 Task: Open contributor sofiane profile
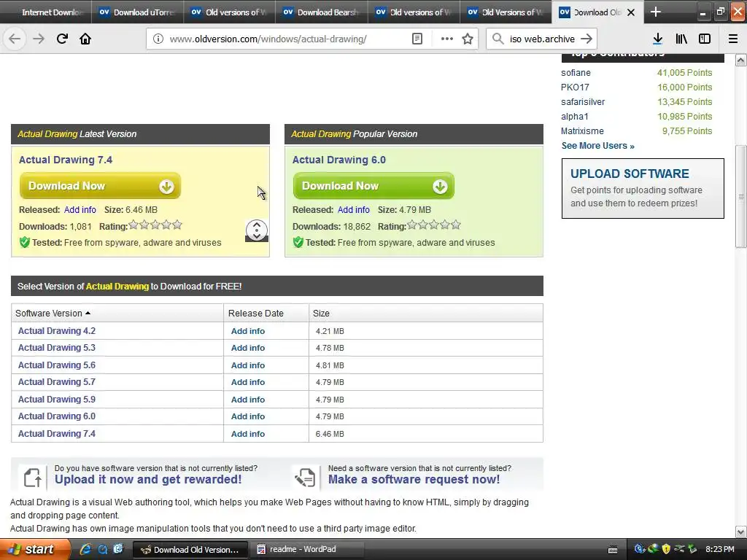576,73
